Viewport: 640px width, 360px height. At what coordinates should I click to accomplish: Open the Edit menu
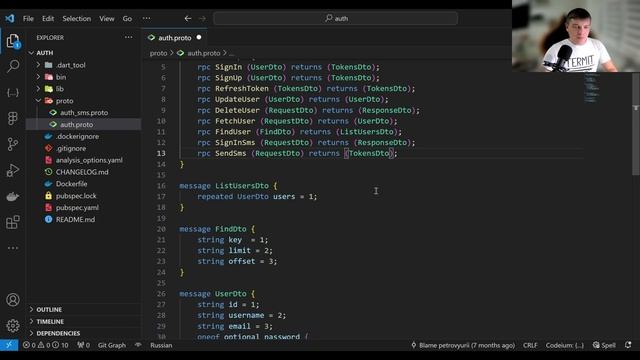click(x=48, y=18)
